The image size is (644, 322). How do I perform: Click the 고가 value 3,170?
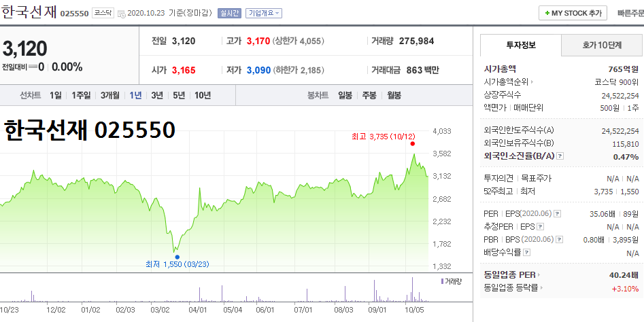coord(258,41)
